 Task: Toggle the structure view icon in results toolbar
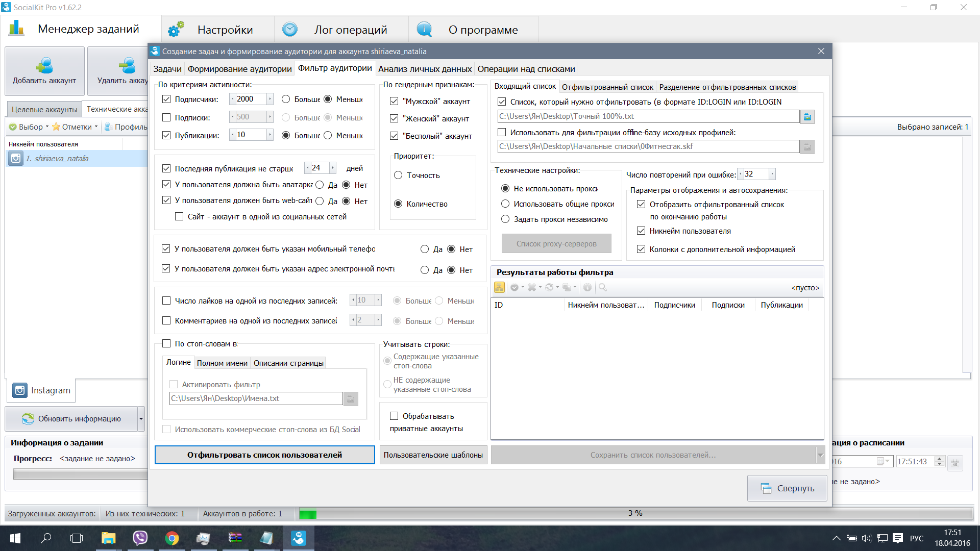click(499, 288)
